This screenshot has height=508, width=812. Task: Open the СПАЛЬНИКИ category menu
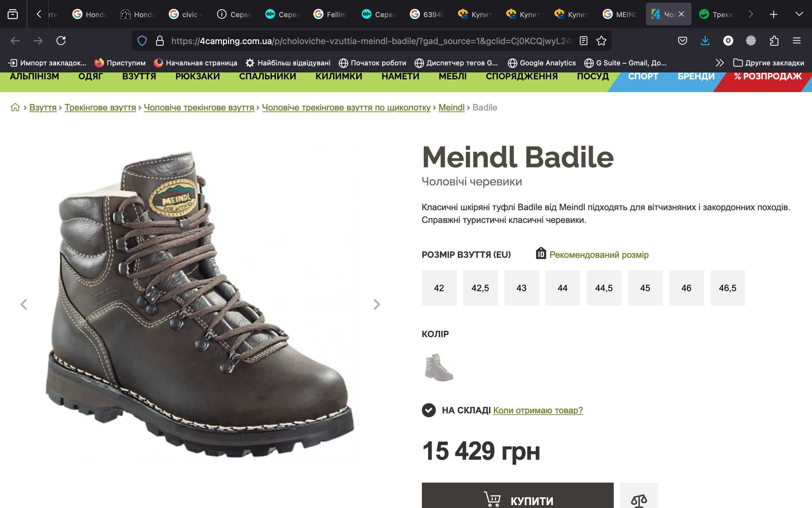coord(267,77)
